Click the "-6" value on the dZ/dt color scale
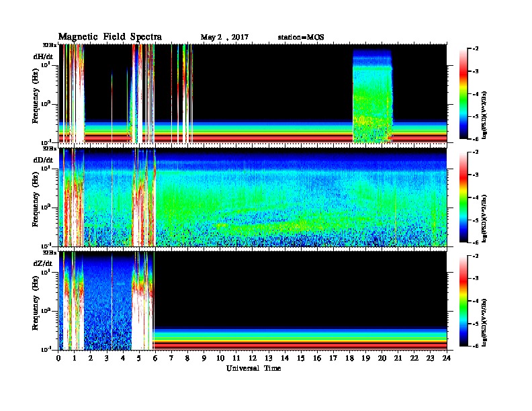This screenshot has width=532, height=411. pos(476,346)
